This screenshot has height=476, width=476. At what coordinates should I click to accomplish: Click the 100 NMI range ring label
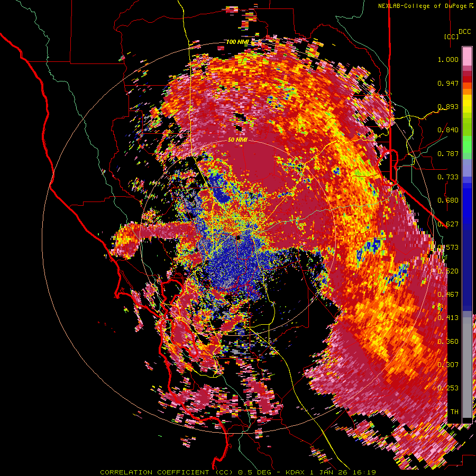(x=237, y=42)
